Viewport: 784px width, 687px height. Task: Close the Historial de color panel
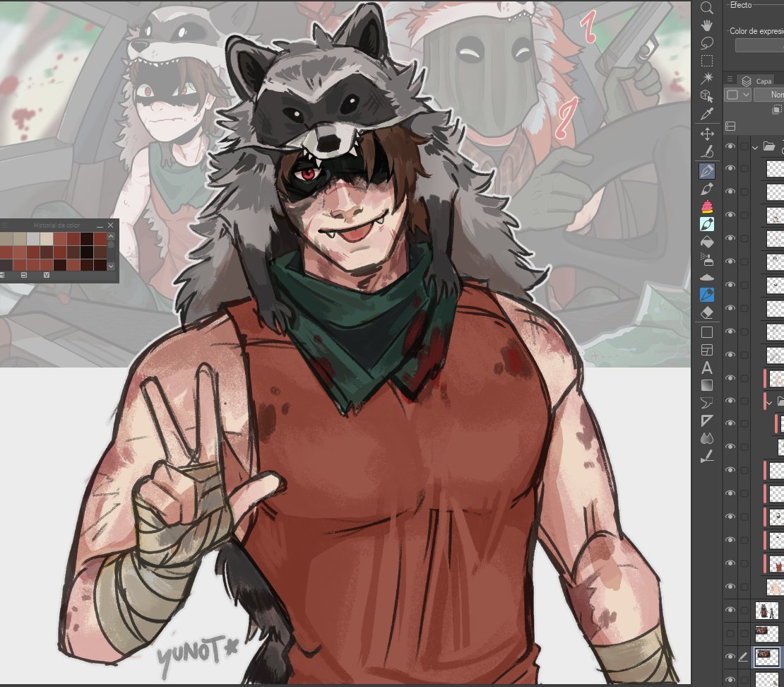pyautogui.click(x=110, y=225)
